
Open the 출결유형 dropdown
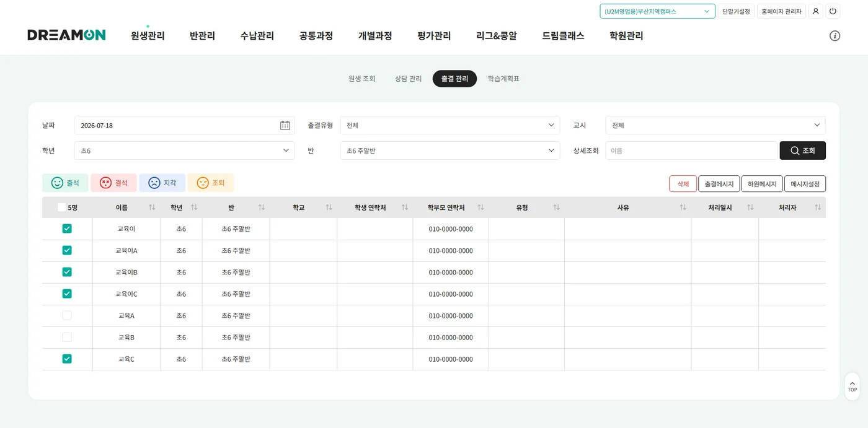(x=450, y=125)
